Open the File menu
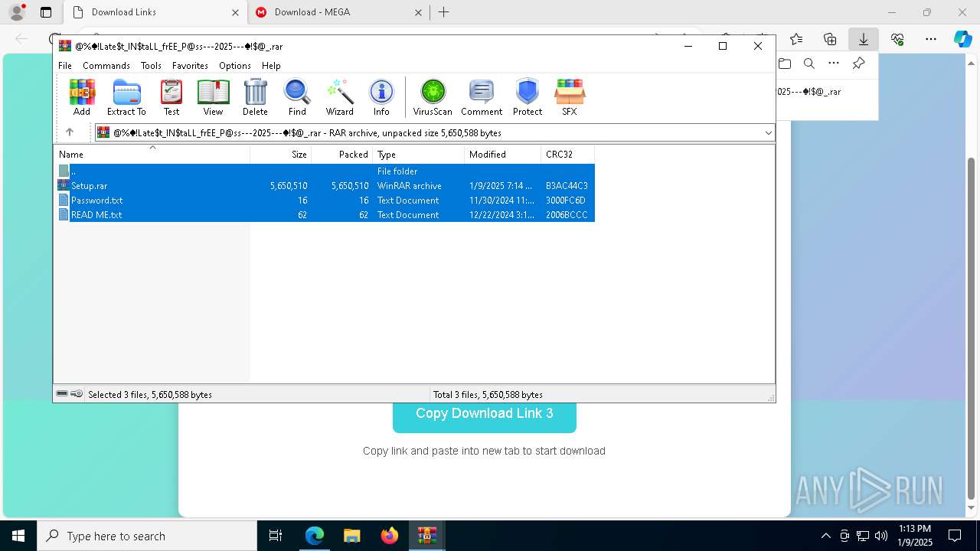 point(65,66)
